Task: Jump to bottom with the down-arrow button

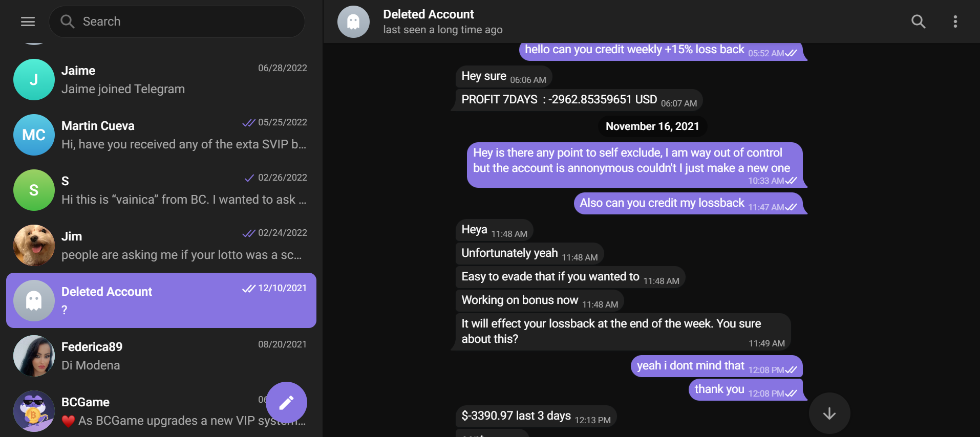Action: click(x=829, y=413)
